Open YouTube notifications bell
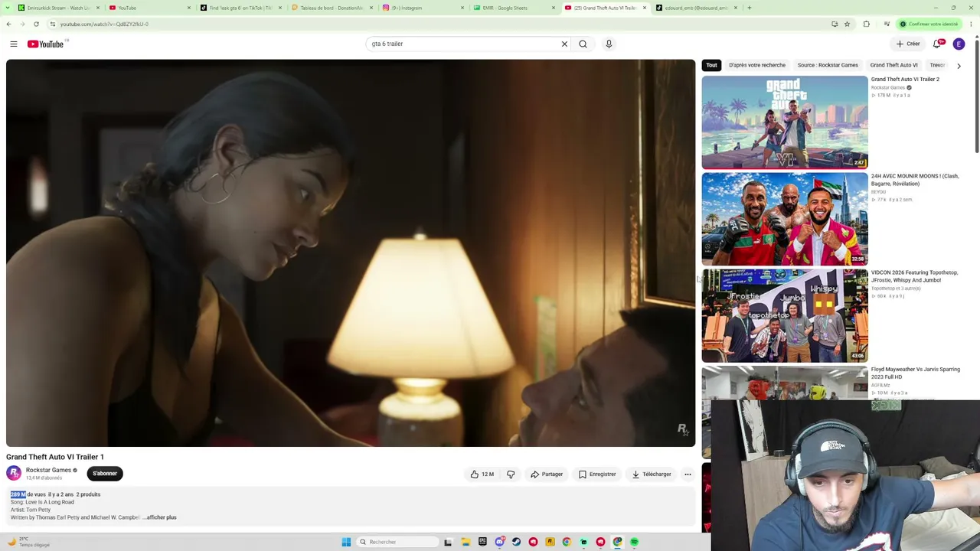This screenshot has width=980, height=551. tap(937, 44)
